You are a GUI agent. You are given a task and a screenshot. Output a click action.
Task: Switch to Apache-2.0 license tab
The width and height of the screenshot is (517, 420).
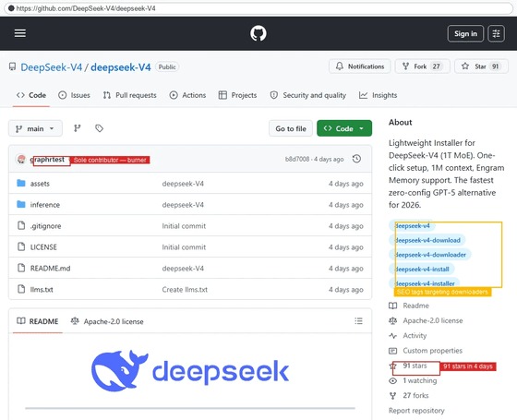[107, 321]
